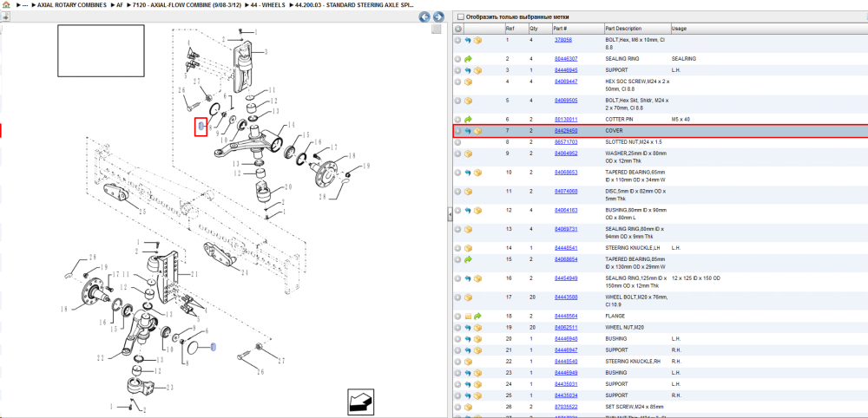Toggle the plus selector in the table header
Screen dimensions: 868x418
coord(458,29)
